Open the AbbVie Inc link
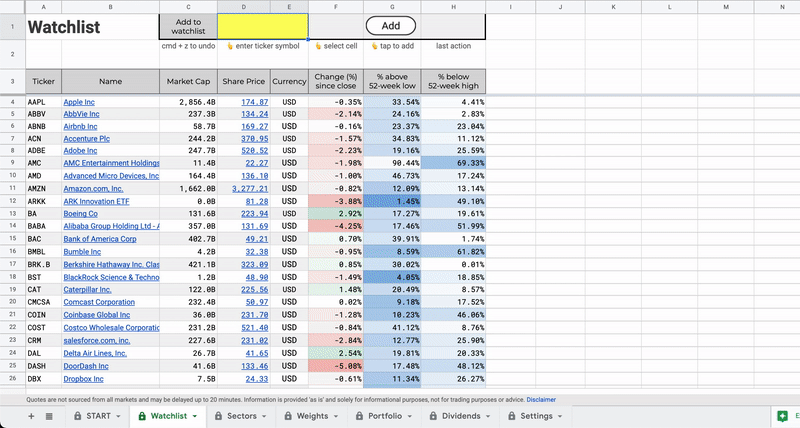The image size is (800, 428). click(x=81, y=114)
